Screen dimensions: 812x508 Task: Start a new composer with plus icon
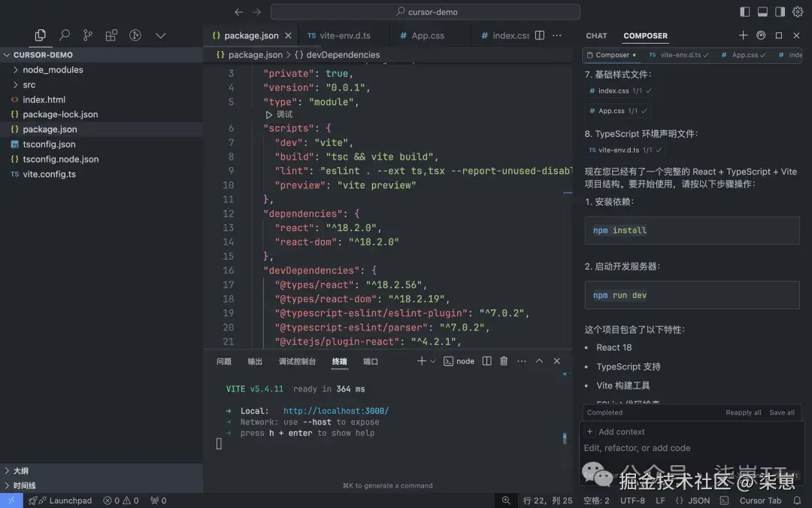(x=743, y=35)
